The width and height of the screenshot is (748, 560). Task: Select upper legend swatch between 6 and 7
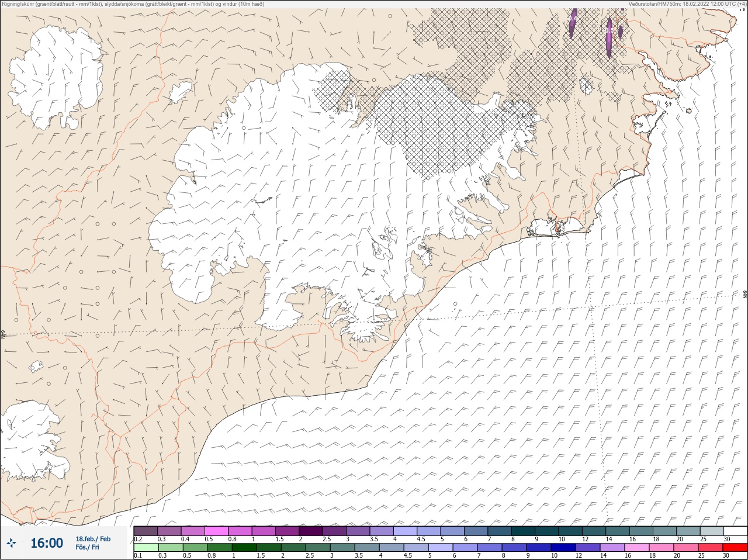click(476, 531)
